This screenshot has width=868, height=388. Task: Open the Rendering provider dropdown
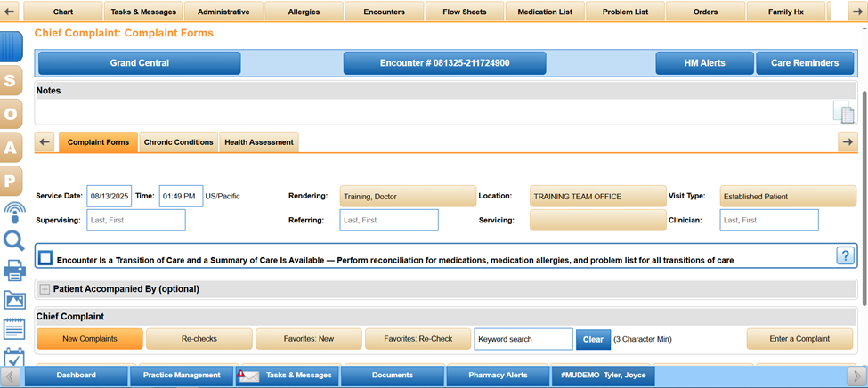pyautogui.click(x=408, y=196)
